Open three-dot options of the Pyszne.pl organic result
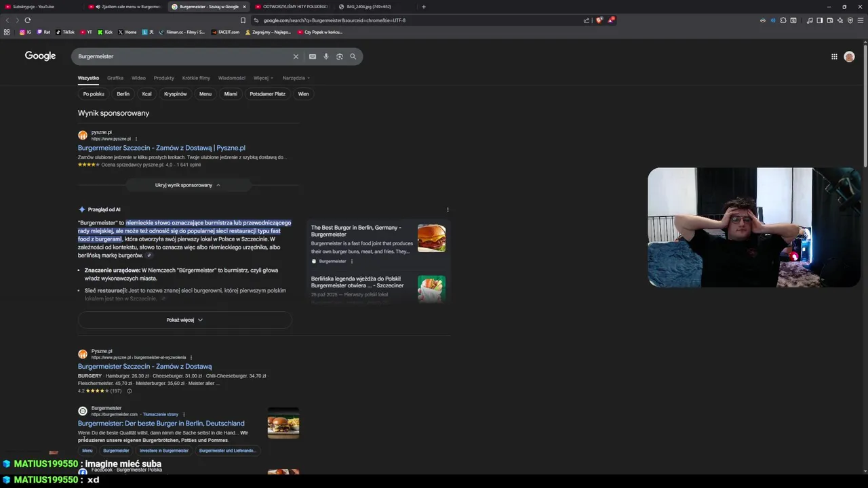 pyautogui.click(x=191, y=357)
